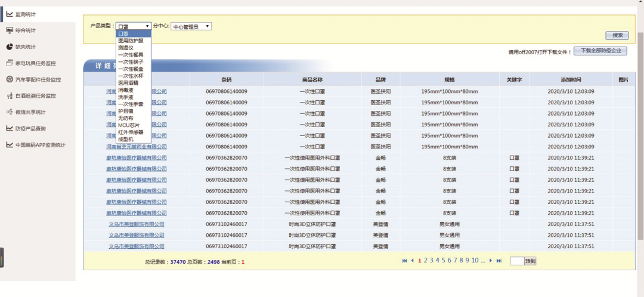Click the 下载全部防疫企业 download button
Screen dimensions: 644x297
click(600, 51)
